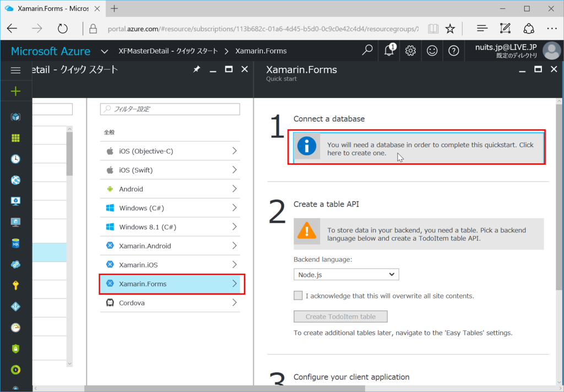Click the horizontal scrollbar at the bottom

225,389
